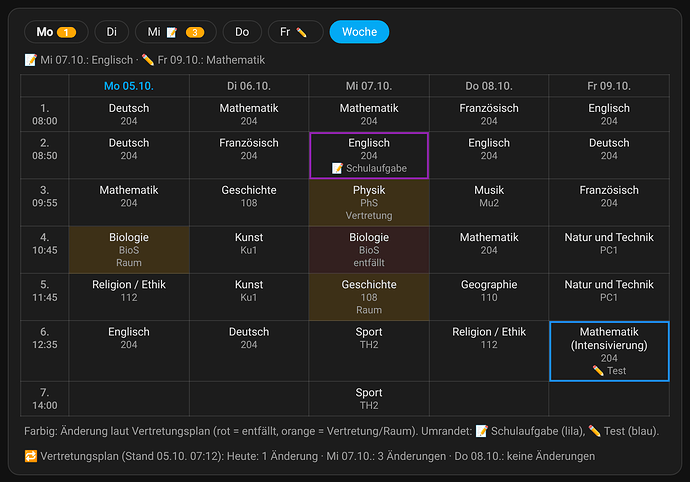Click Monday first period Deutsch 204
690x482 pixels.
(129, 114)
